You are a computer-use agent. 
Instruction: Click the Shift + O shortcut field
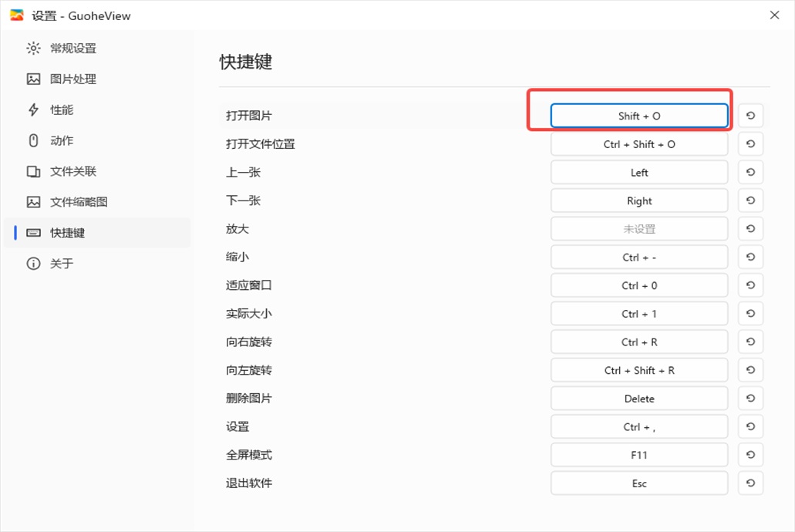click(x=639, y=116)
